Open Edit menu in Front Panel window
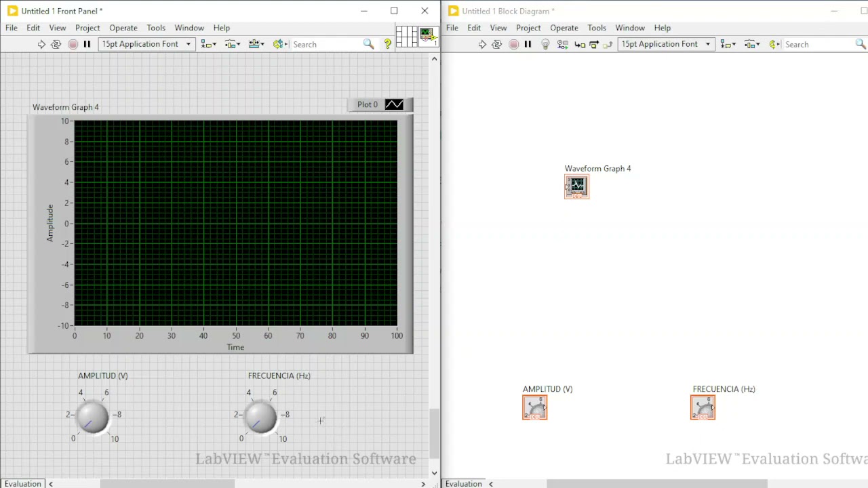This screenshot has height=488, width=868. pos(33,28)
